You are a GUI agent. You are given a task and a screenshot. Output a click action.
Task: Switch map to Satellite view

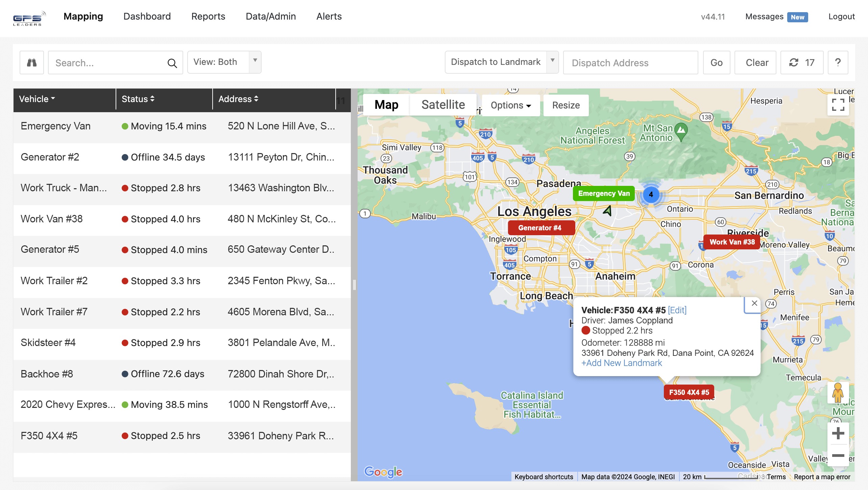coord(443,105)
